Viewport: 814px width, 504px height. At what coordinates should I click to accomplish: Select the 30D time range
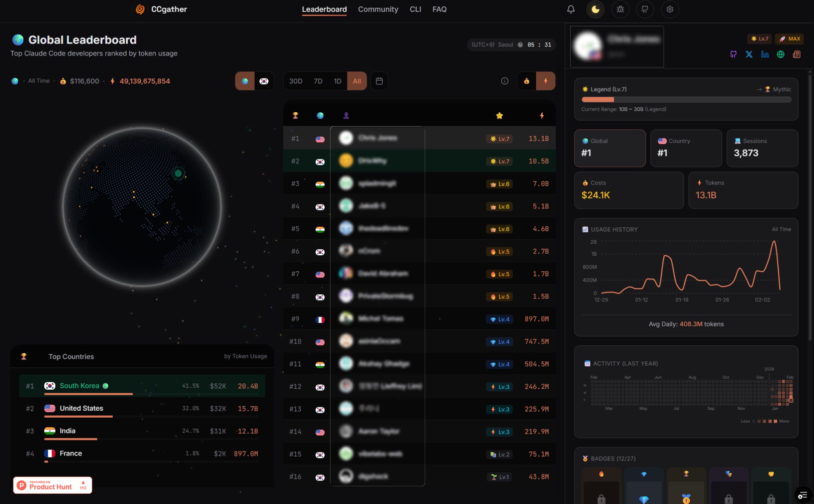(x=296, y=81)
